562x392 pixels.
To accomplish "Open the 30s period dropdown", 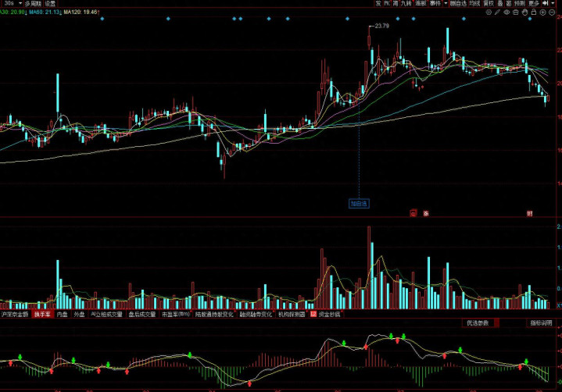I will [x=13, y=3].
